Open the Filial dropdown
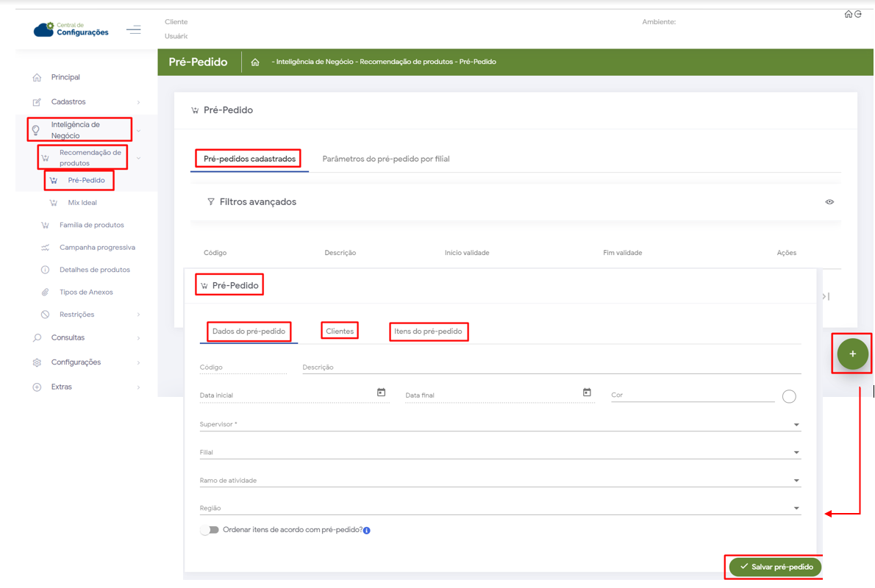The width and height of the screenshot is (875, 588). click(796, 453)
